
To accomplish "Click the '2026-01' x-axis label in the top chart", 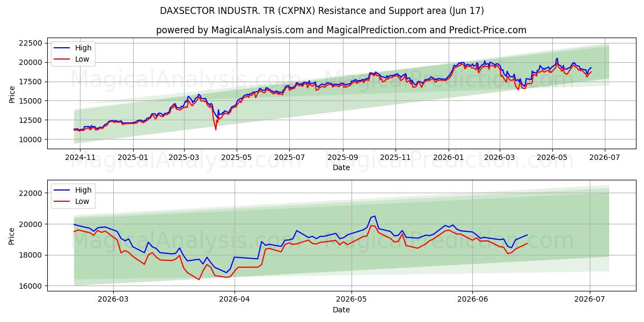I will (x=449, y=158).
